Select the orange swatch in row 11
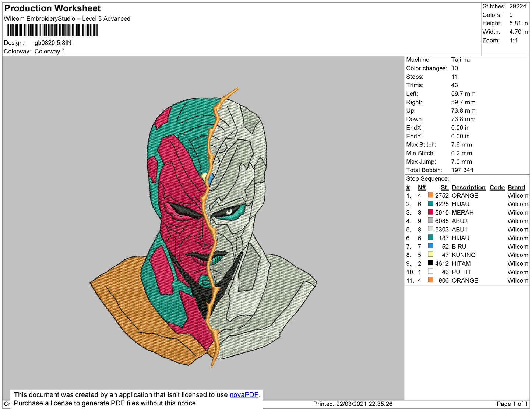Screen dimensions: 532x411 click(430, 280)
